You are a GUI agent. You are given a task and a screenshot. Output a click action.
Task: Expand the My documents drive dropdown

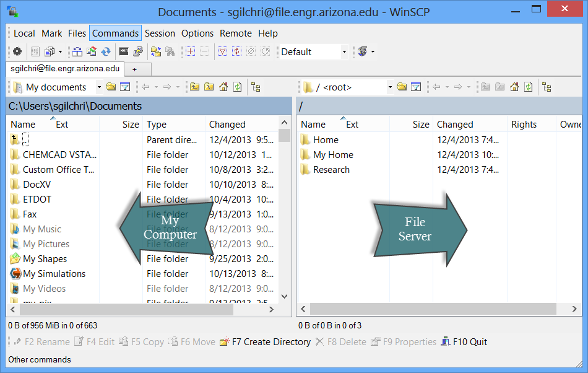(99, 87)
